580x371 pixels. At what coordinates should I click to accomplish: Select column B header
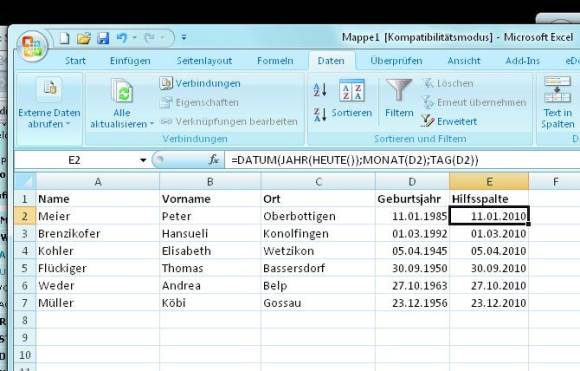click(x=210, y=182)
